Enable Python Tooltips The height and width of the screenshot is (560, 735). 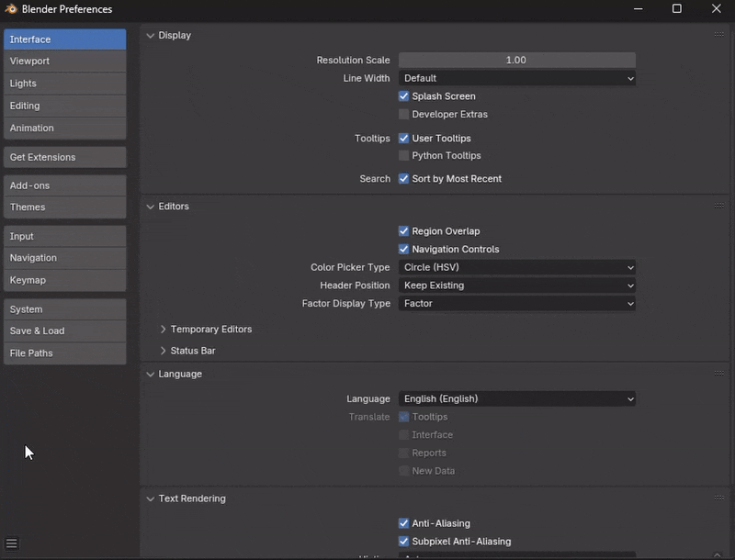point(403,155)
